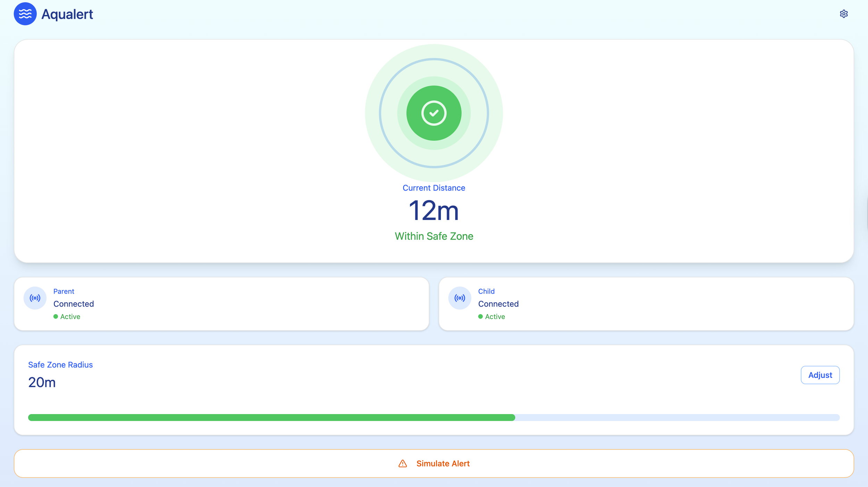Image resolution: width=868 pixels, height=487 pixels.
Task: Click the Parent signal broadcast icon
Action: [35, 298]
